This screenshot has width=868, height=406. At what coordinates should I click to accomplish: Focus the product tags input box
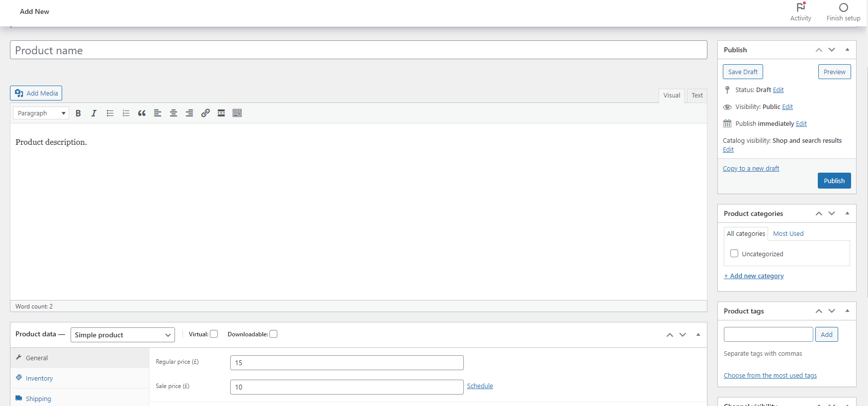coord(769,334)
